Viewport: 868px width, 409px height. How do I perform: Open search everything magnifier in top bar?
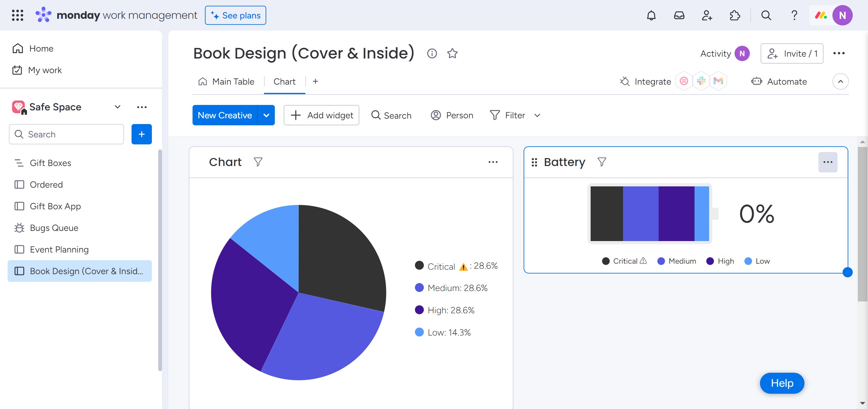click(x=766, y=15)
